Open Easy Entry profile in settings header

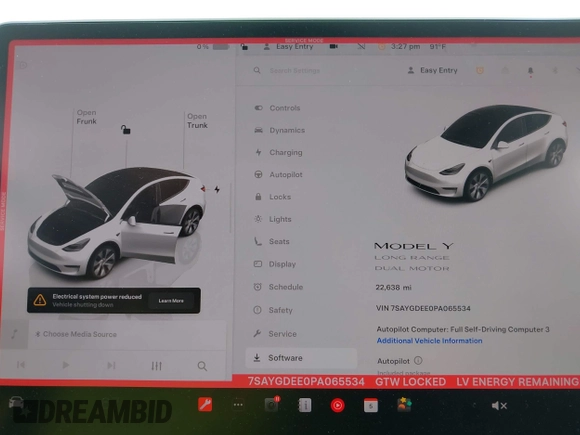coord(432,70)
